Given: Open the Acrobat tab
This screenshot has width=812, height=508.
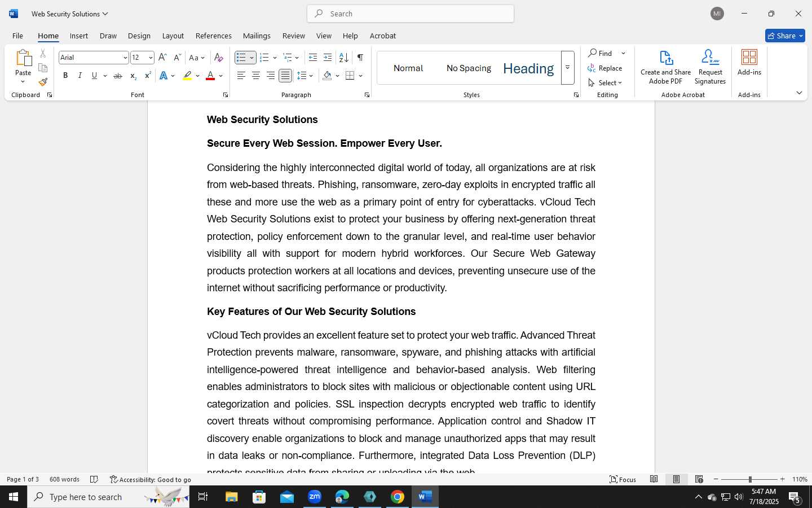Looking at the screenshot, I should (x=382, y=36).
